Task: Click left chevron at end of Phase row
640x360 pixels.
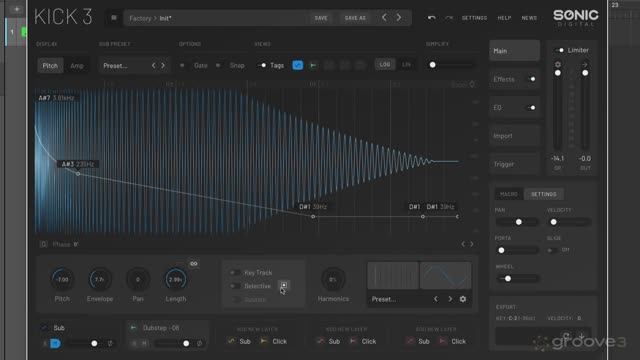Action: (463, 244)
